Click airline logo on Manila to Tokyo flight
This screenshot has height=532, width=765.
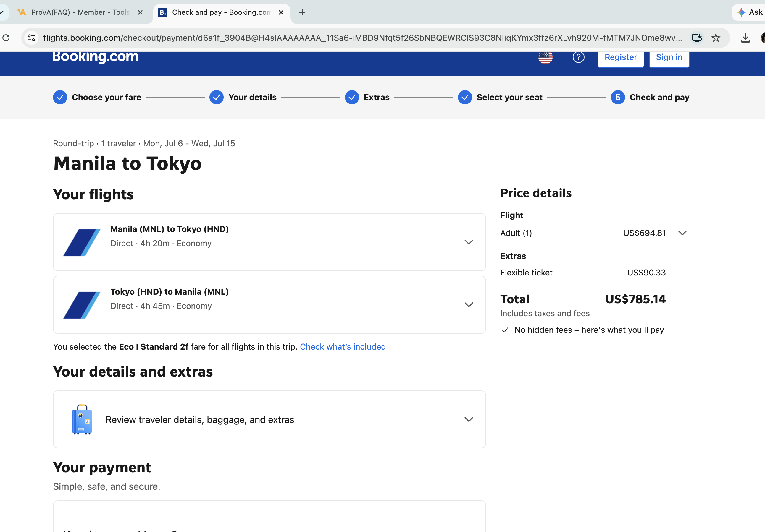(82, 242)
